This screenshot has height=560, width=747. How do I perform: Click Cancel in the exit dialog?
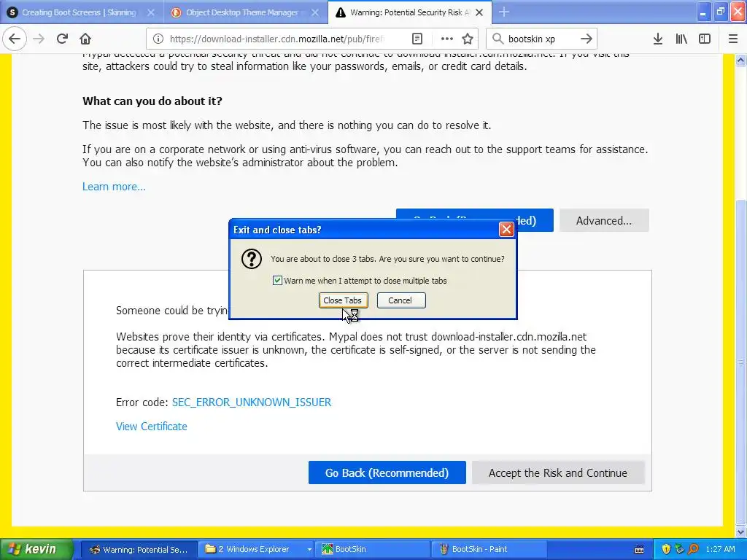click(400, 300)
